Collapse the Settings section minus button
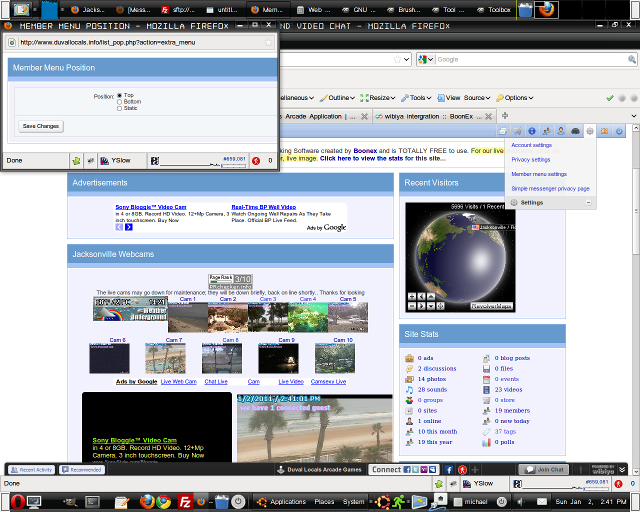The width and height of the screenshot is (640, 512). coord(588,202)
